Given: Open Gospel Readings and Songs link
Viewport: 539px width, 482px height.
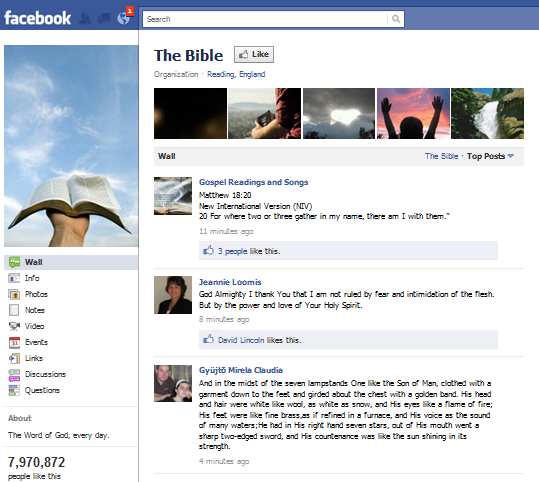Looking at the screenshot, I should coord(253,182).
